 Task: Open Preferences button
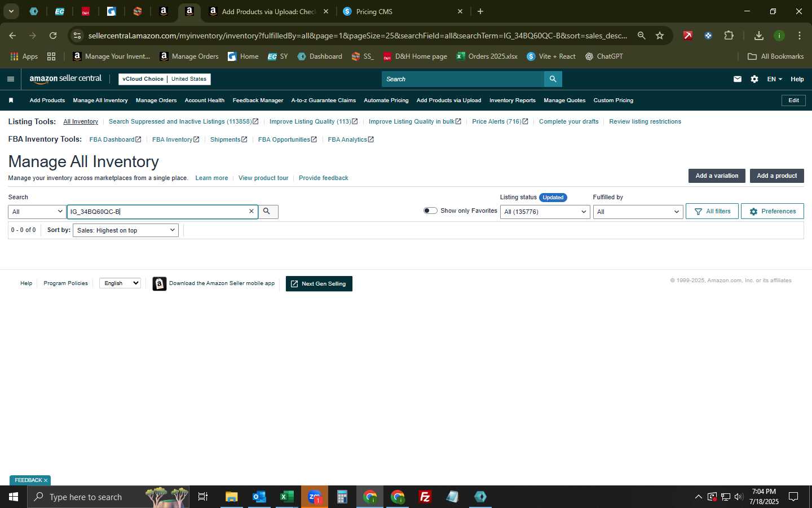pyautogui.click(x=773, y=211)
